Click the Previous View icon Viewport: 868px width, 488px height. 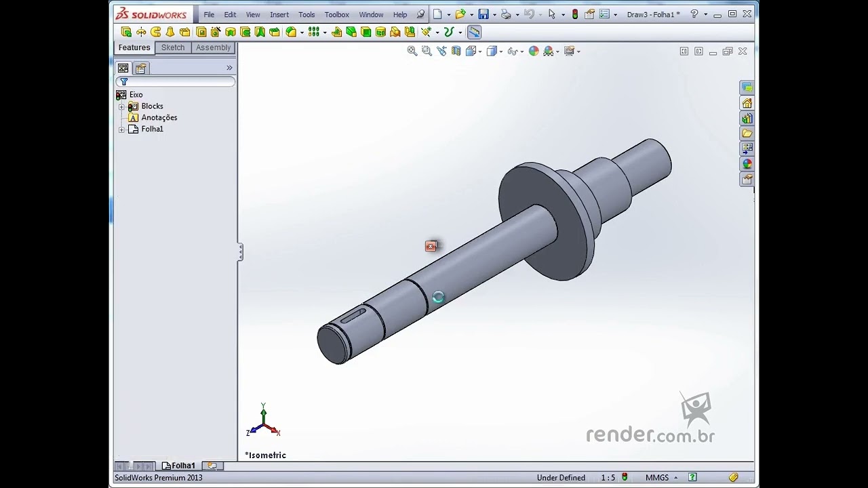pyautogui.click(x=441, y=51)
